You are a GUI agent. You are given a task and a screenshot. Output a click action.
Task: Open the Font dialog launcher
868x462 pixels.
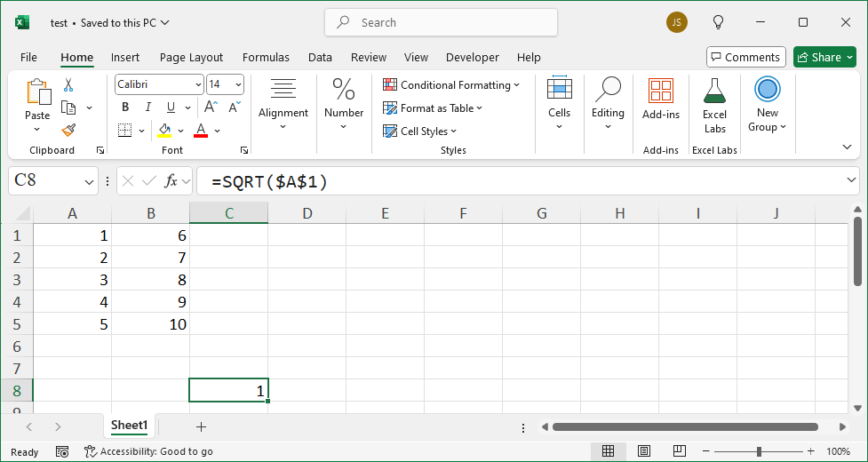click(x=244, y=150)
